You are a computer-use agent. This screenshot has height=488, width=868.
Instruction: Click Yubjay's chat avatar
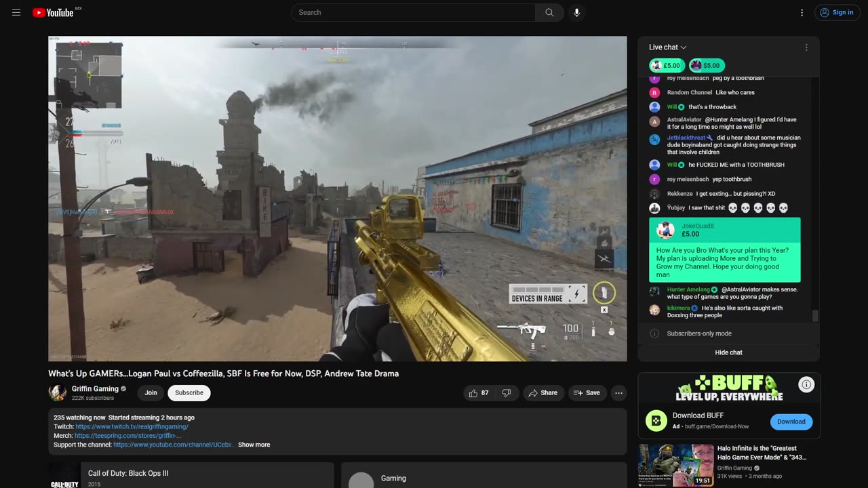(x=654, y=208)
